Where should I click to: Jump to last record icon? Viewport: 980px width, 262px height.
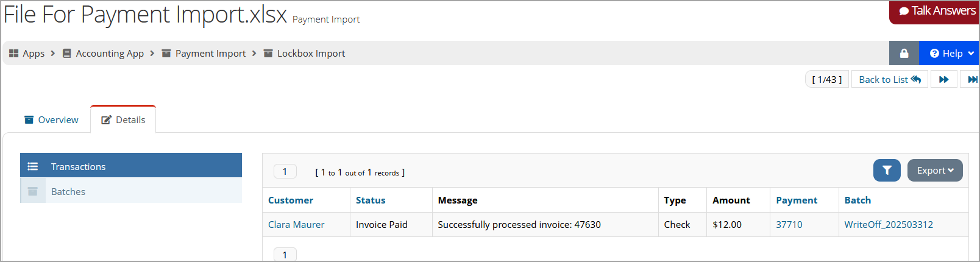tap(971, 79)
